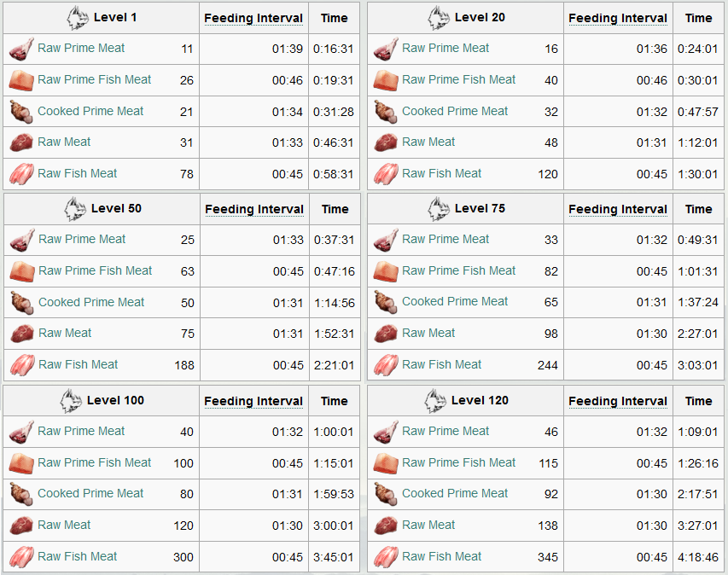Click Feeding Interval header in Level 50 table
Viewport: 728px width, 575px height.
tap(254, 209)
